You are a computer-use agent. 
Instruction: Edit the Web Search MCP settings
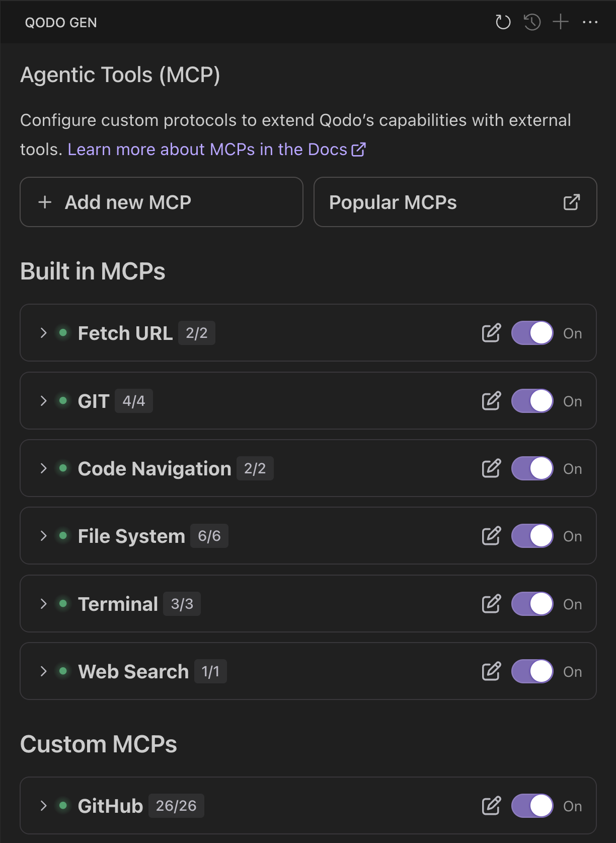click(x=491, y=671)
